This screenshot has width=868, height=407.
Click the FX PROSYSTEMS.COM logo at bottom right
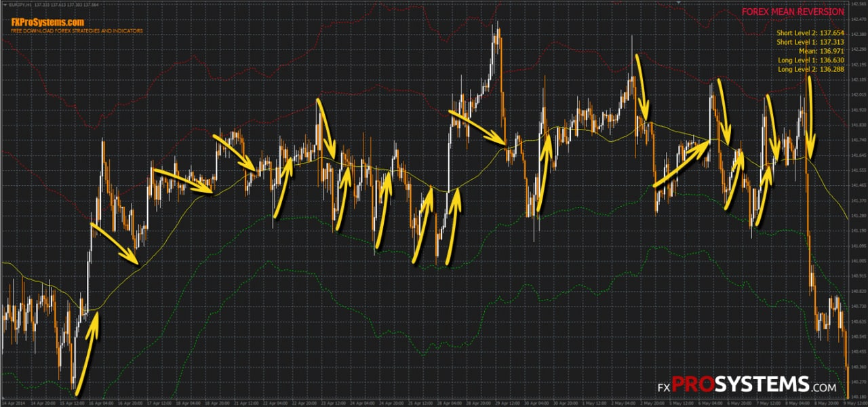(747, 385)
